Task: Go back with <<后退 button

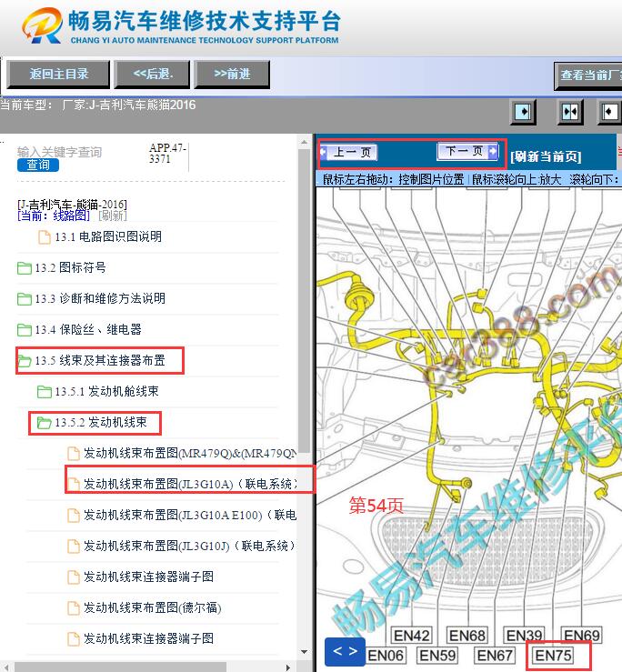Action: (x=152, y=75)
